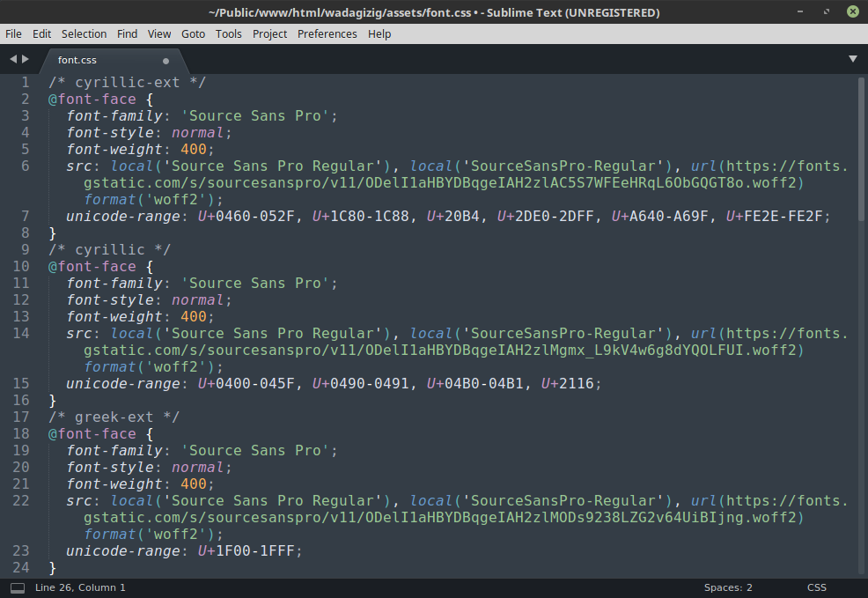The image size is (868, 598).
Task: Click the next tab arrow
Action: click(x=26, y=59)
